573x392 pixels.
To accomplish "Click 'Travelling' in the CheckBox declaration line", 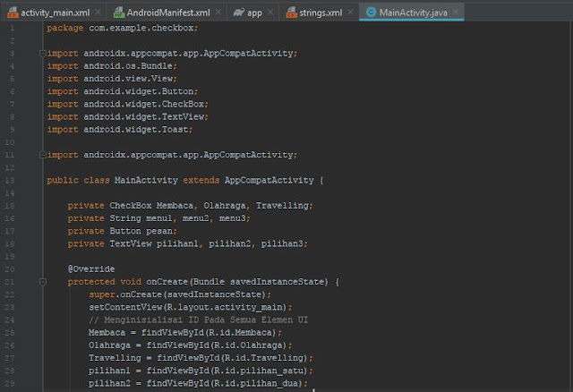I will (x=282, y=206).
